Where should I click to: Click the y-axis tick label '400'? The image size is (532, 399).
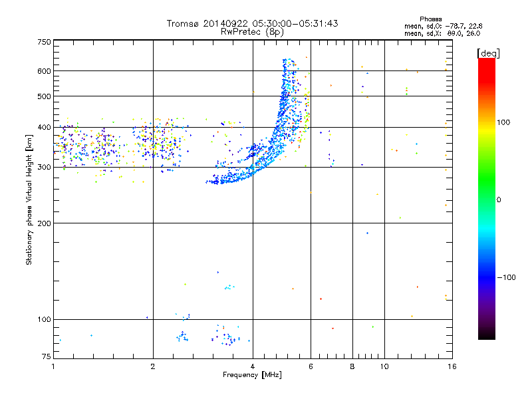[44, 127]
